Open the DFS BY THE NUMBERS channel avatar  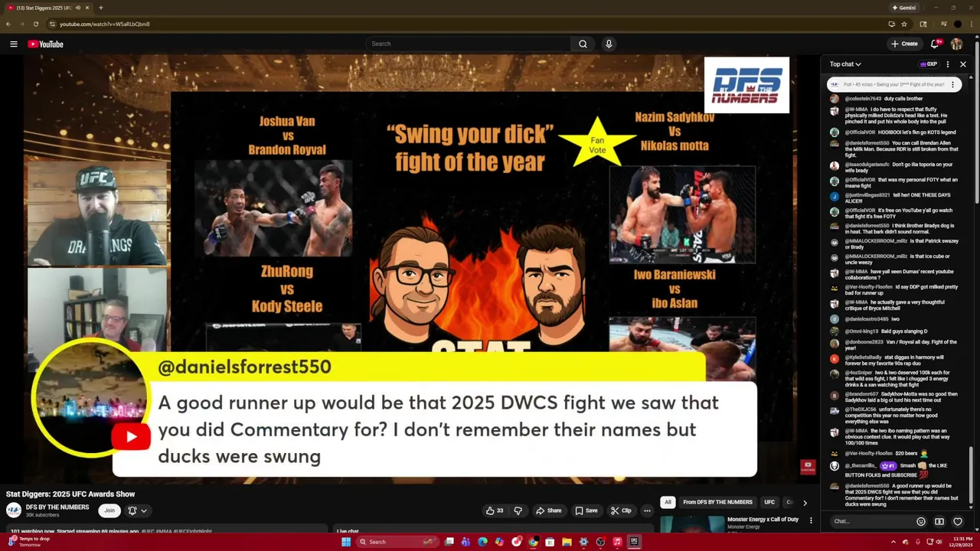13,510
